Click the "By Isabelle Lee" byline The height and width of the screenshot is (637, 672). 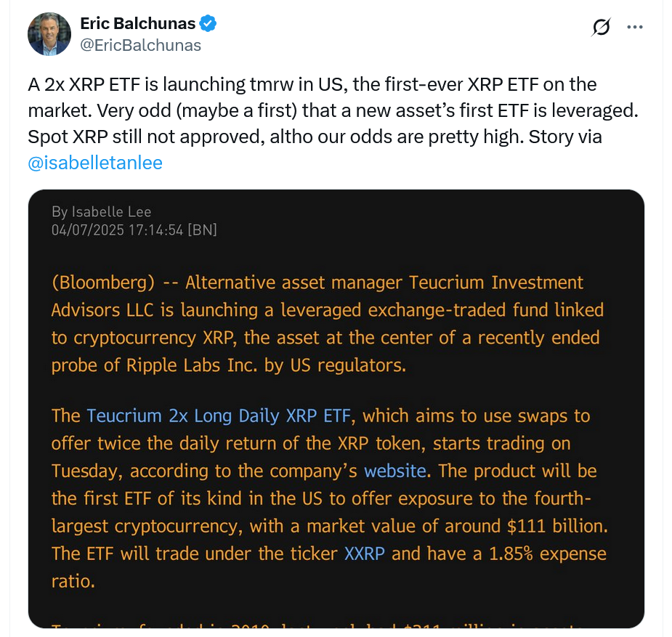101,211
